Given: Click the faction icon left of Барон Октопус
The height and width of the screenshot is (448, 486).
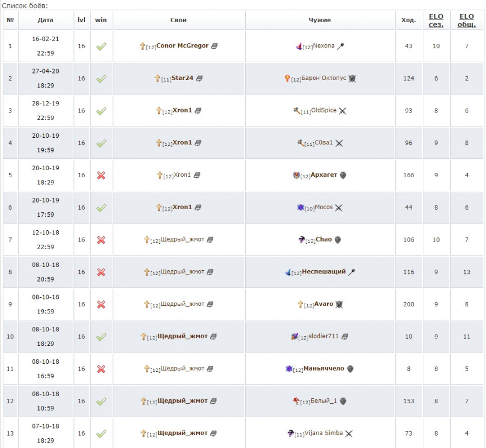Looking at the screenshot, I should pyautogui.click(x=287, y=78).
